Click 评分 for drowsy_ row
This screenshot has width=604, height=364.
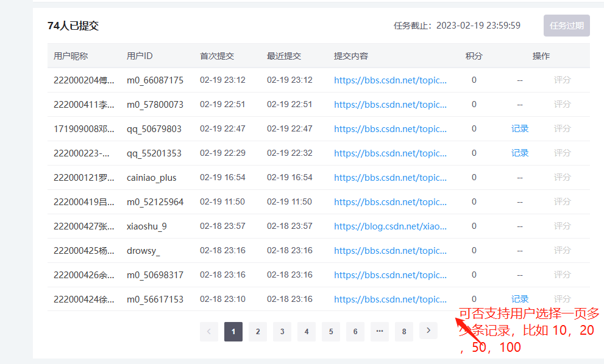(x=562, y=250)
